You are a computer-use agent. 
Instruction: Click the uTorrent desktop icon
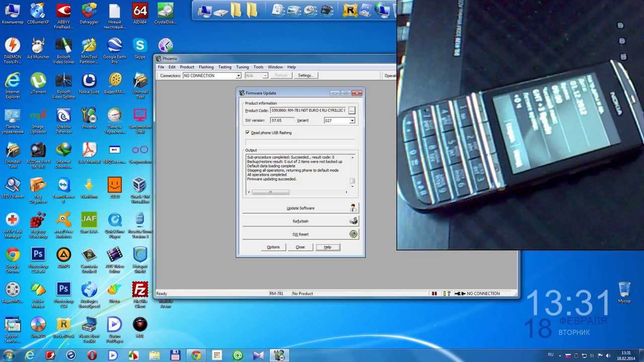point(38,83)
